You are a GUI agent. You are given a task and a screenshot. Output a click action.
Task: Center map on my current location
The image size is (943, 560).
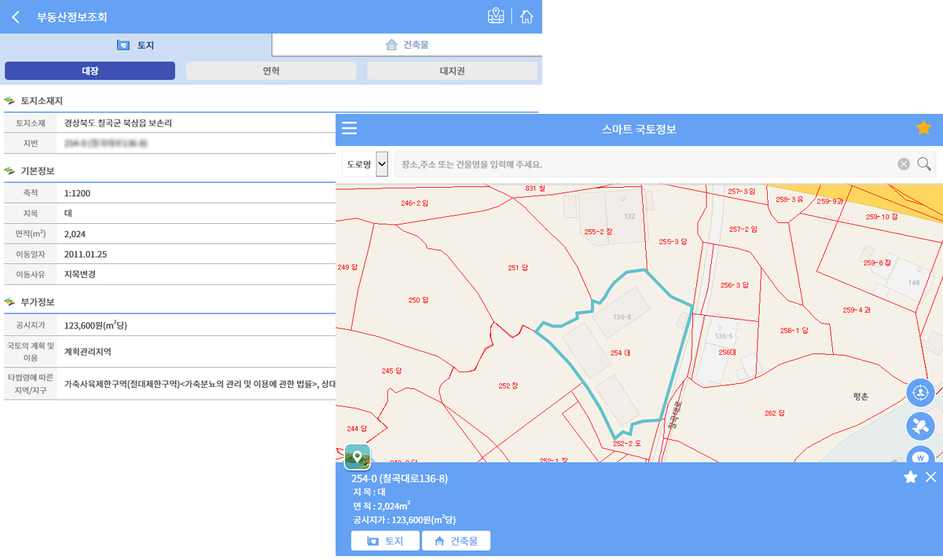920,392
